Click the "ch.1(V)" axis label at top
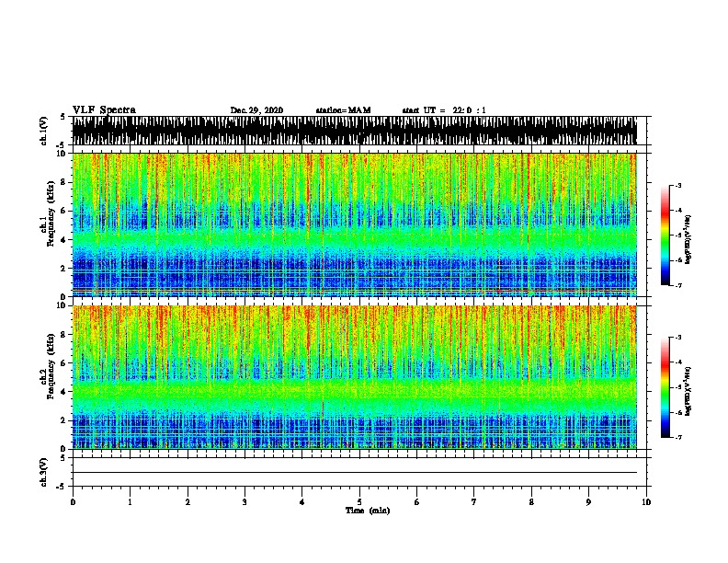 (x=43, y=131)
